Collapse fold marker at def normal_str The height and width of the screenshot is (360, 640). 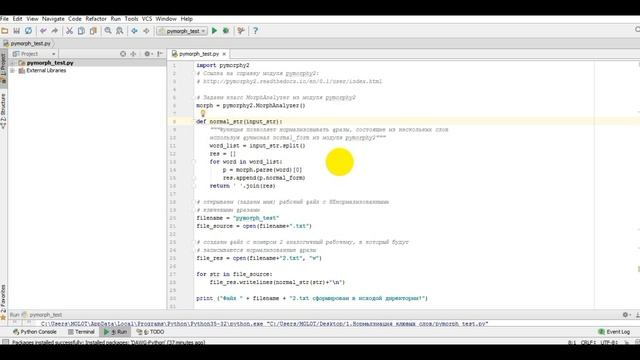(194, 122)
